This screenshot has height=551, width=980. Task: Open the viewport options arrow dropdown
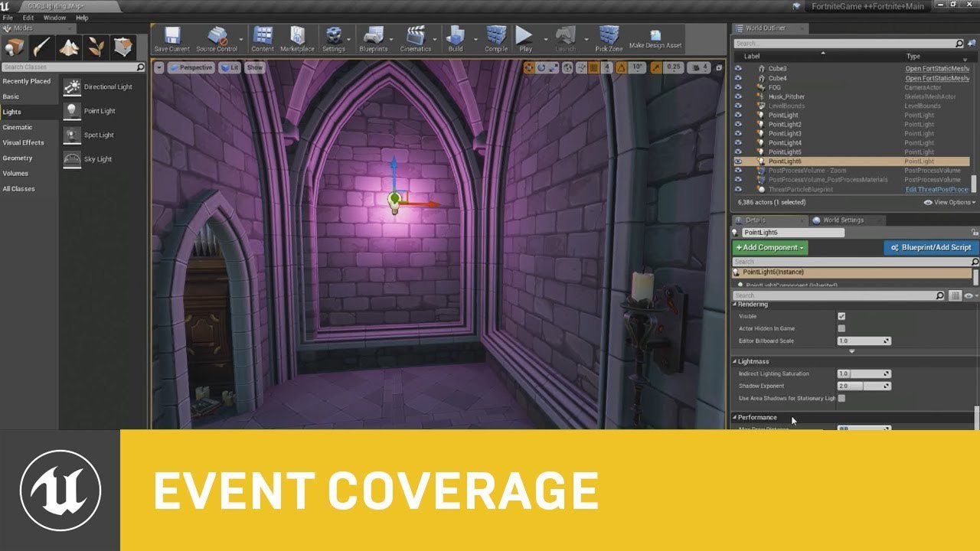coord(159,67)
